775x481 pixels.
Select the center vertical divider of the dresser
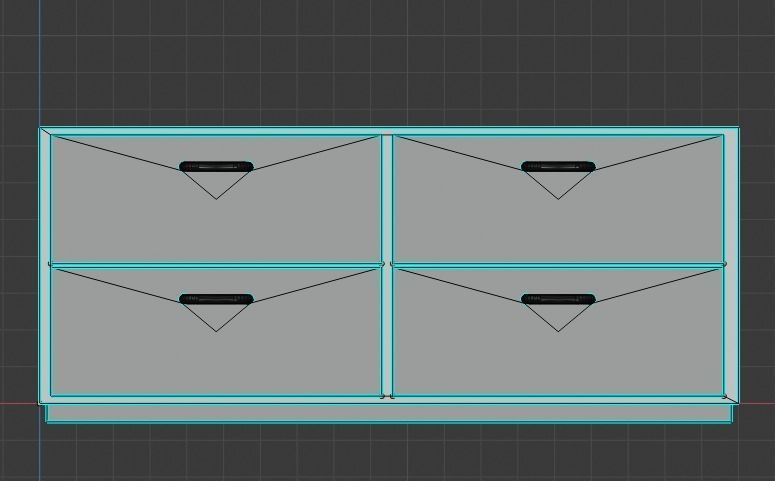point(387,265)
